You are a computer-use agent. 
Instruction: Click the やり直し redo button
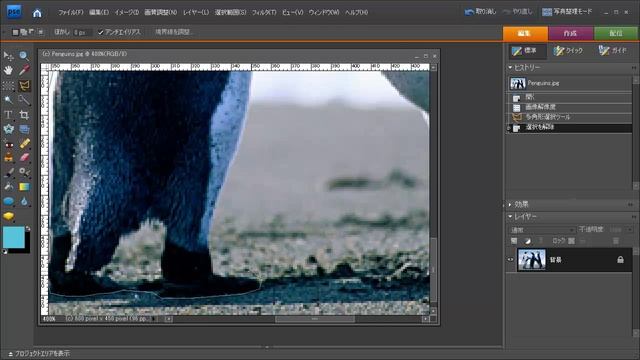coord(518,12)
